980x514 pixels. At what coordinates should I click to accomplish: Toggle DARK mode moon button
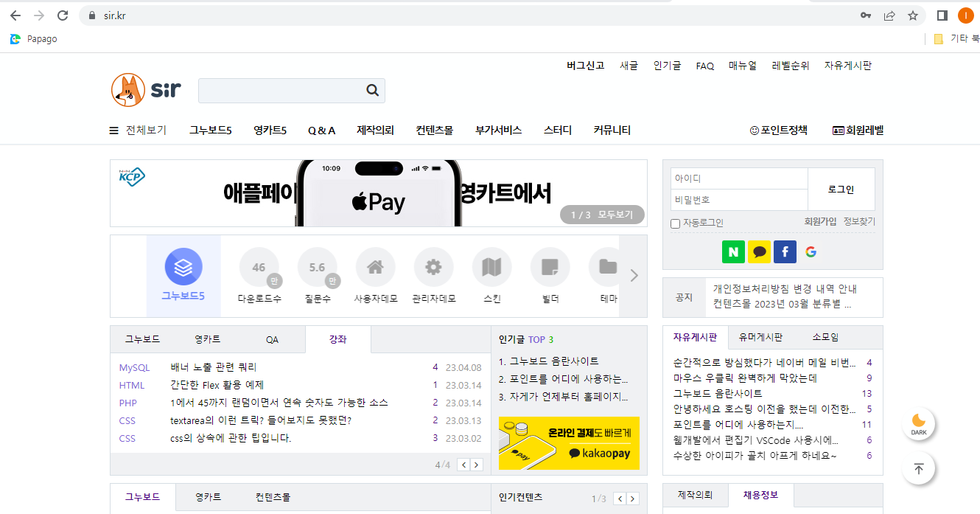(919, 425)
